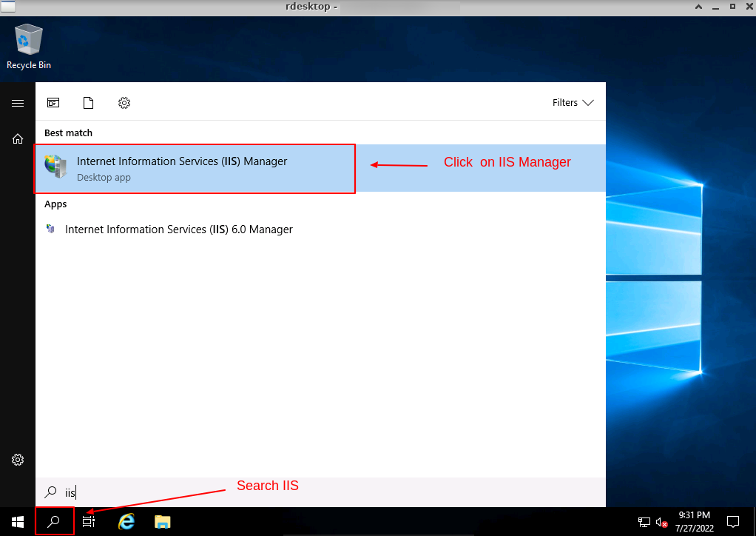Click the IIS Manager globe icon
756x536 pixels.
pyautogui.click(x=56, y=167)
